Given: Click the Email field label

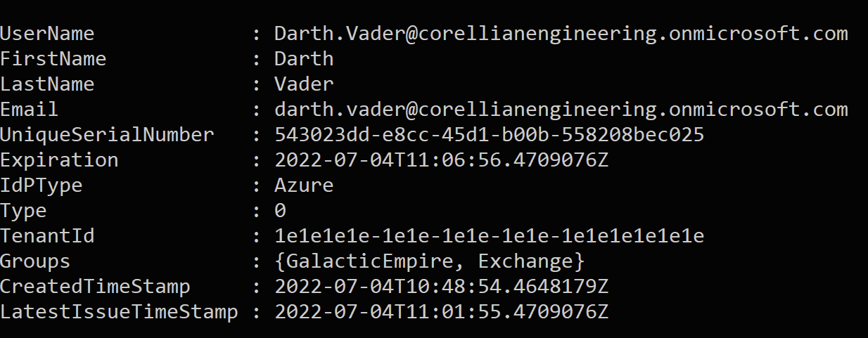Looking at the screenshot, I should pyautogui.click(x=30, y=110).
